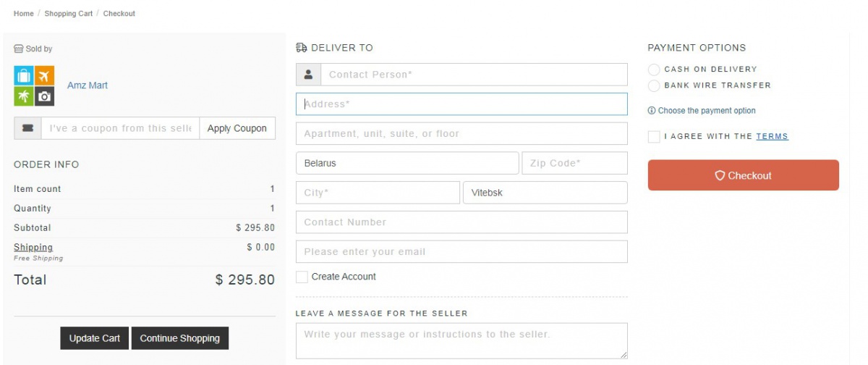
Task: Select Cash on Delivery payment
Action: click(654, 70)
